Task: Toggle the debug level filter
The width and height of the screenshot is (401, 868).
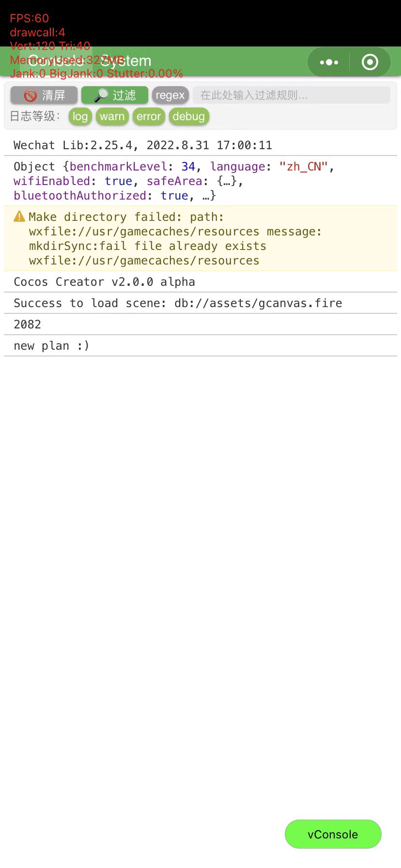Action: tap(189, 117)
